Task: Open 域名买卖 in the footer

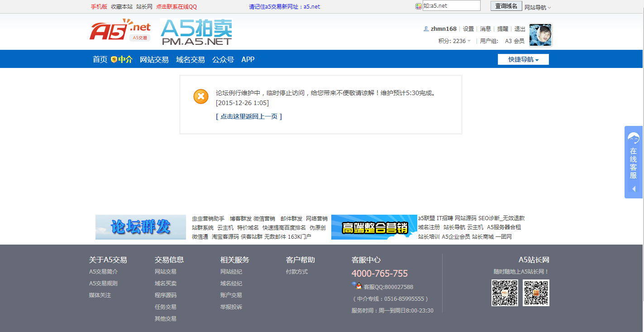Action: coord(166,284)
